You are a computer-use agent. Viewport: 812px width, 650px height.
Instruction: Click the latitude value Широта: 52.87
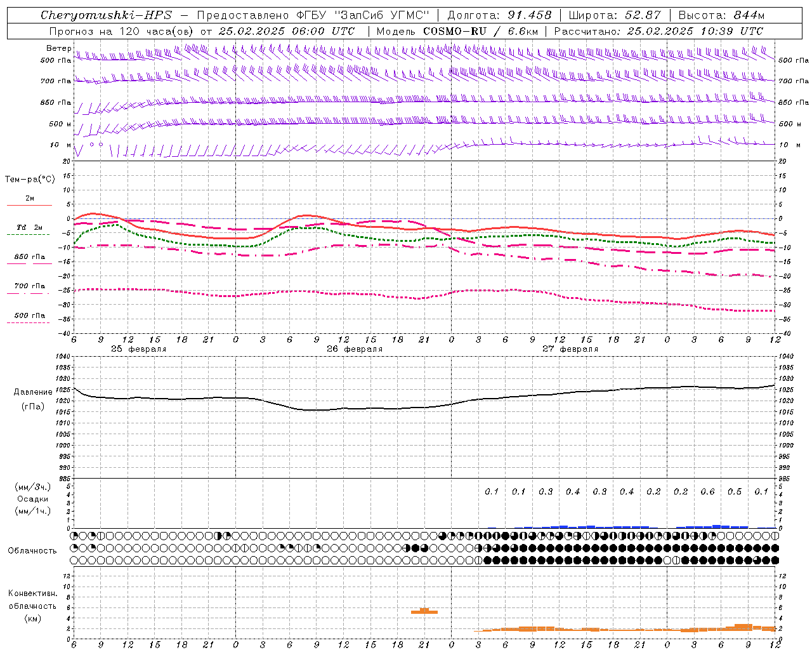pyautogui.click(x=615, y=15)
